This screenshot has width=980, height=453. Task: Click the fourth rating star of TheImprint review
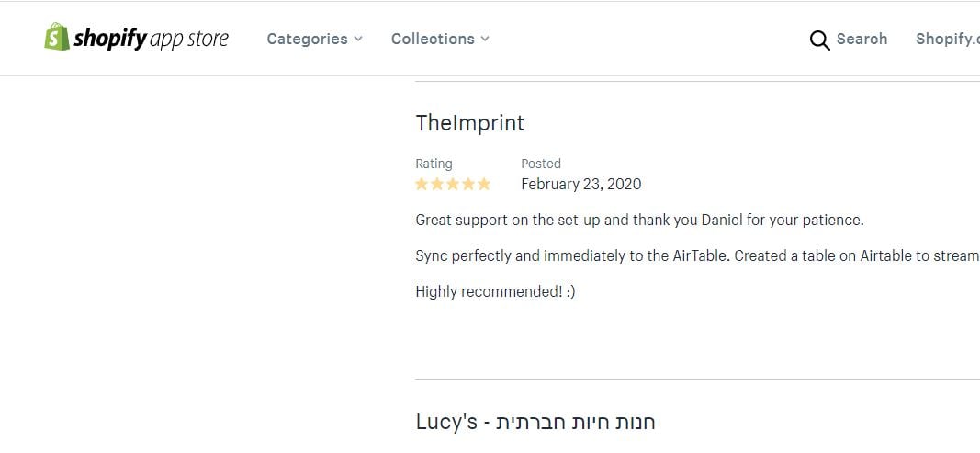468,184
